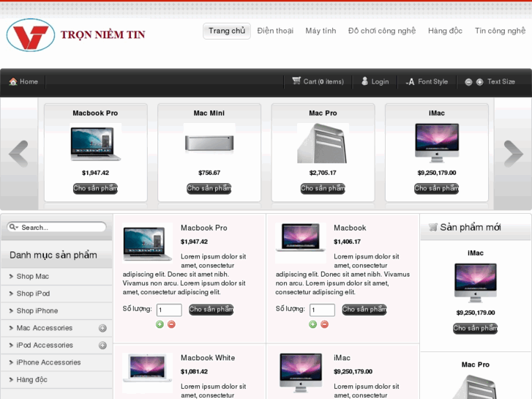Click carousel Mac Mini image
This screenshot has height=399, width=532.
tap(209, 143)
